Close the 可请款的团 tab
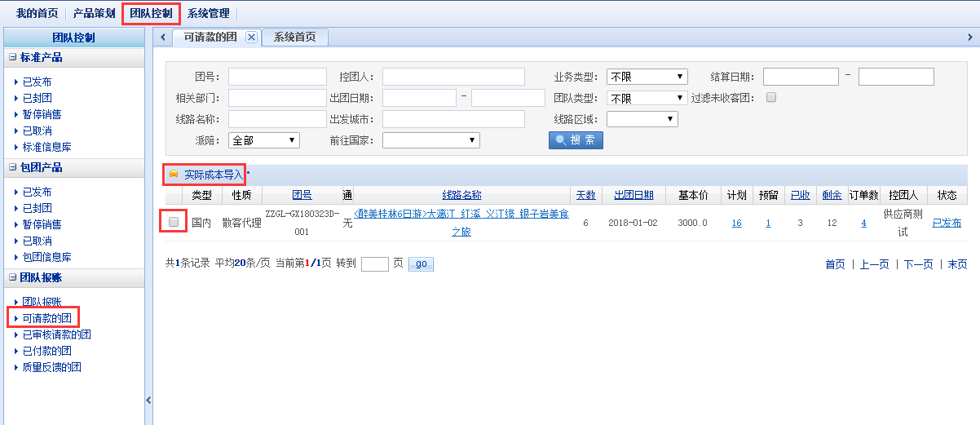This screenshot has width=980, height=425. pyautogui.click(x=251, y=37)
